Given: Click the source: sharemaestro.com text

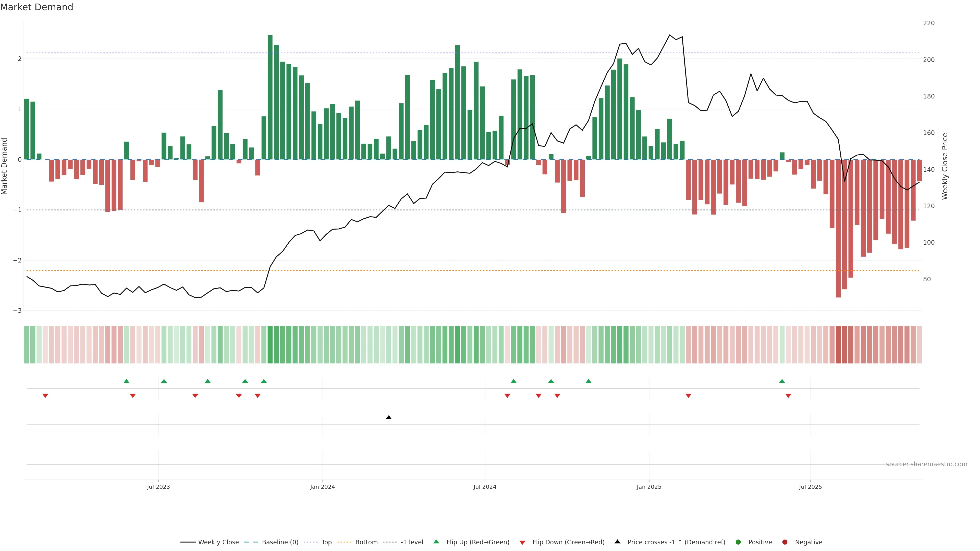Looking at the screenshot, I should pyautogui.click(x=926, y=464).
